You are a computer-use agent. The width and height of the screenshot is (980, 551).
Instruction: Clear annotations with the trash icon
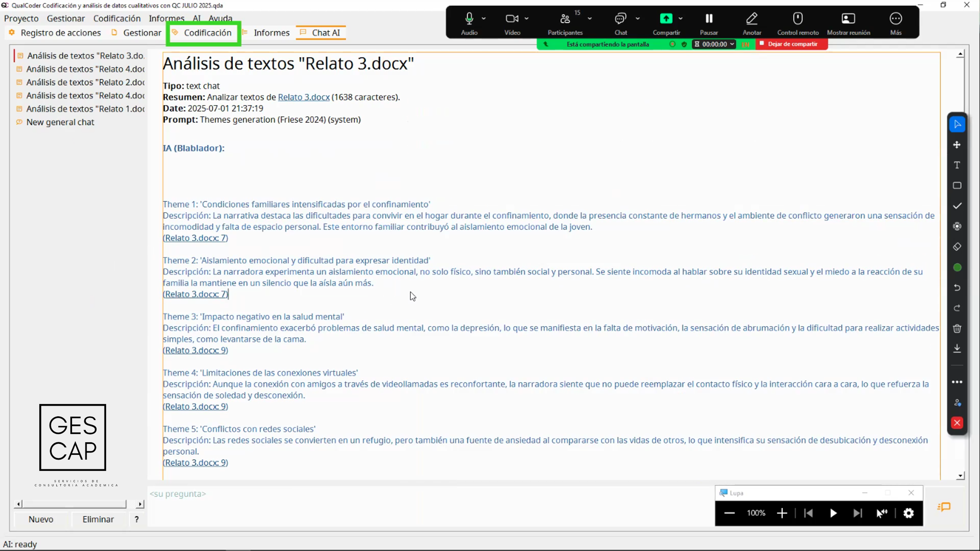click(957, 328)
